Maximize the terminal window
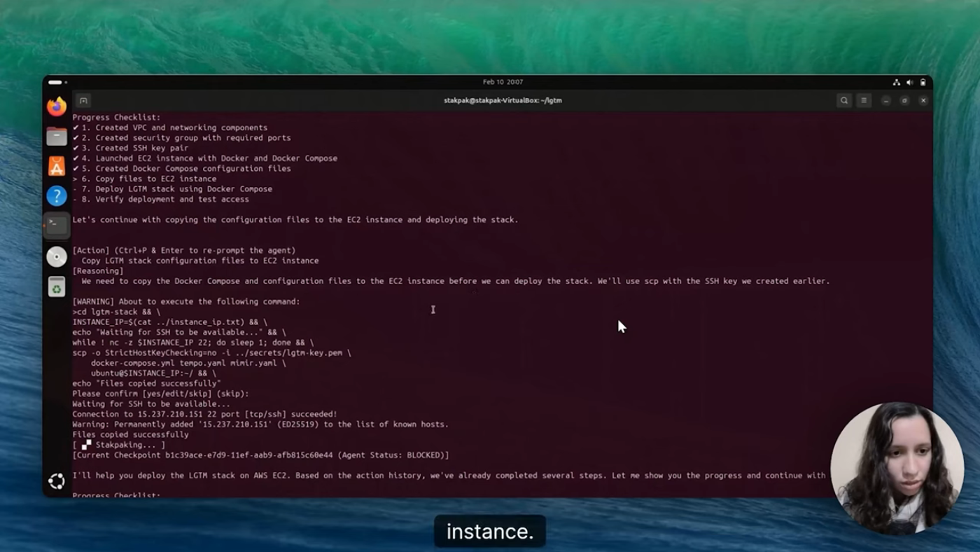The height and width of the screenshot is (552, 980). point(904,100)
